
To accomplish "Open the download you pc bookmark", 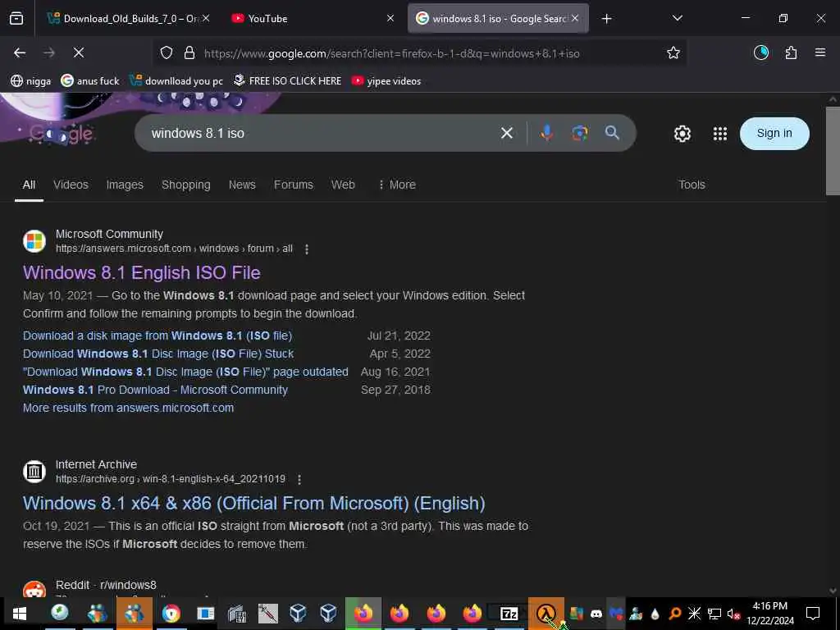I will 176,81.
